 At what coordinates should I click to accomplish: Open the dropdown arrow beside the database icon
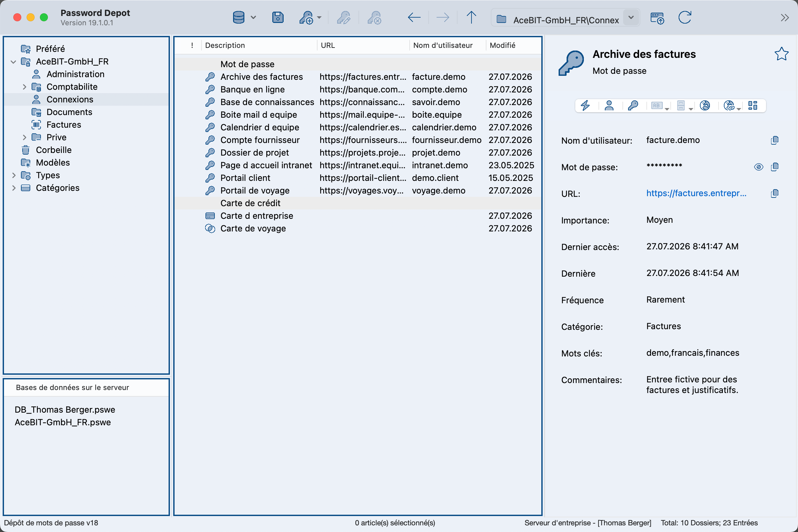coord(253,17)
